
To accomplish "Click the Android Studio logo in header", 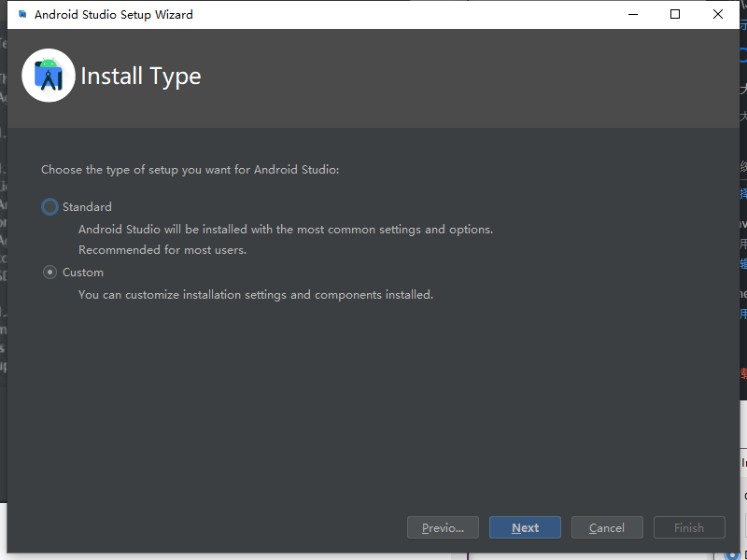I will click(49, 76).
